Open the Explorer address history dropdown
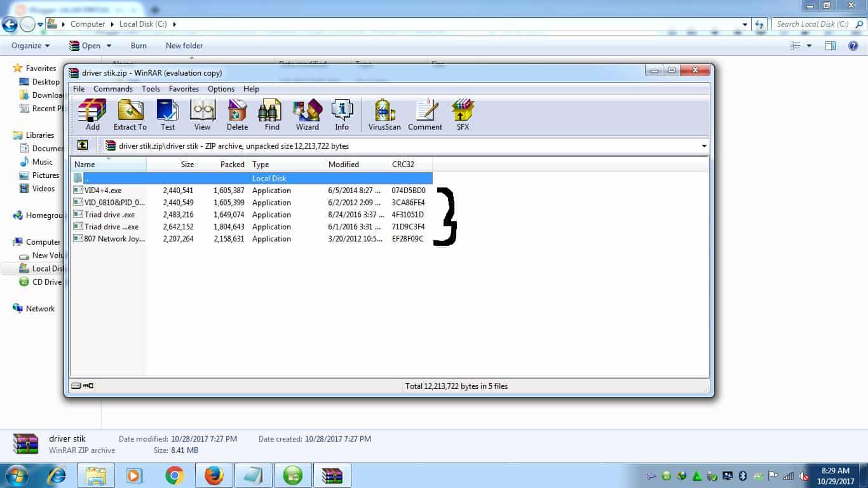 [x=745, y=24]
